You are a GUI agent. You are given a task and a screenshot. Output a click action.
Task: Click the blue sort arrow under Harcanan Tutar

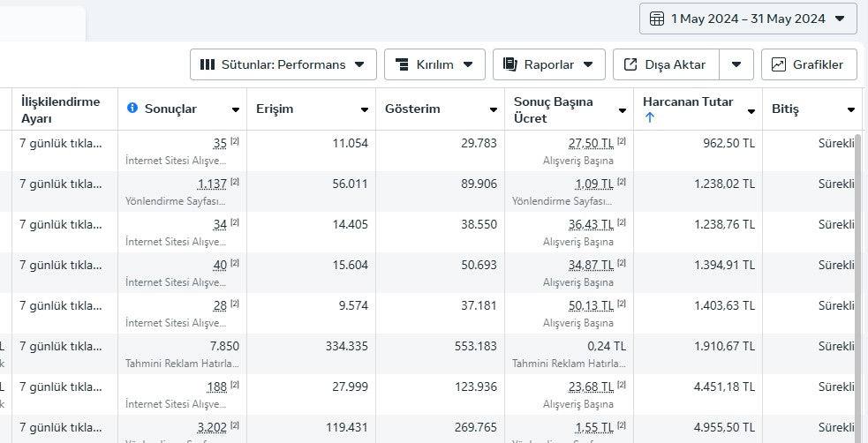point(650,117)
